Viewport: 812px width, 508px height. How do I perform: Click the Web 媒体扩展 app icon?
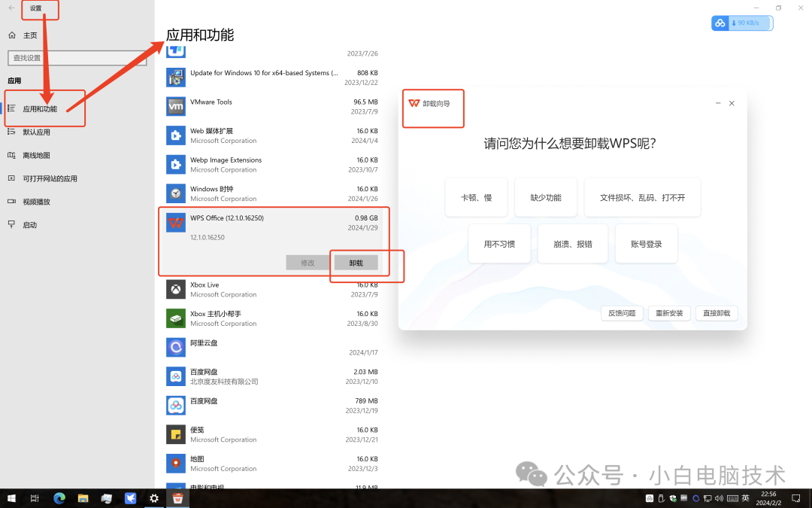point(176,135)
